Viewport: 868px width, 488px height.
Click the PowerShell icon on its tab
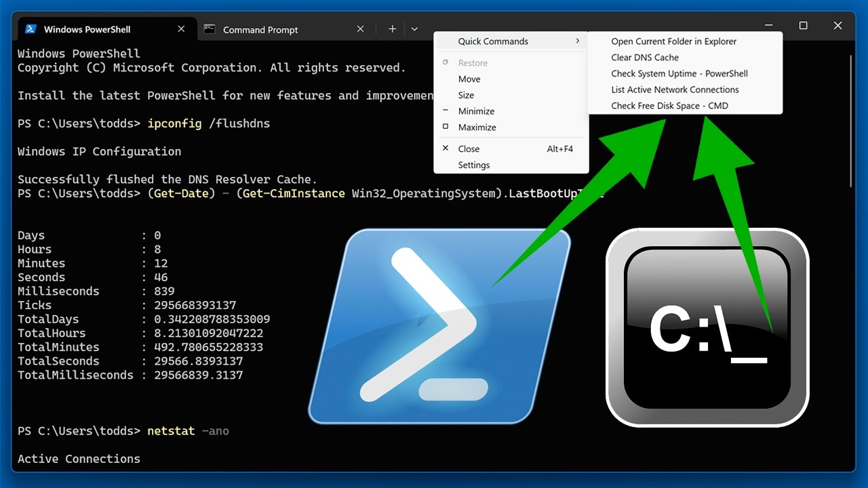coord(31,29)
